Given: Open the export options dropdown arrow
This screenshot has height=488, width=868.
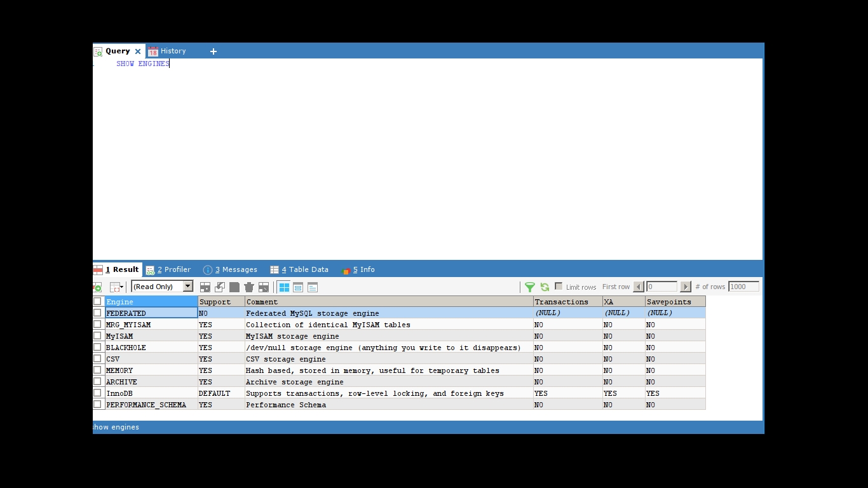Looking at the screenshot, I should (122, 287).
